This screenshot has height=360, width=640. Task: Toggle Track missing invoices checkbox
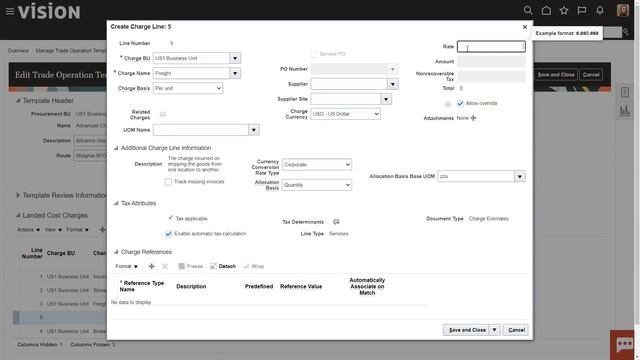168,182
